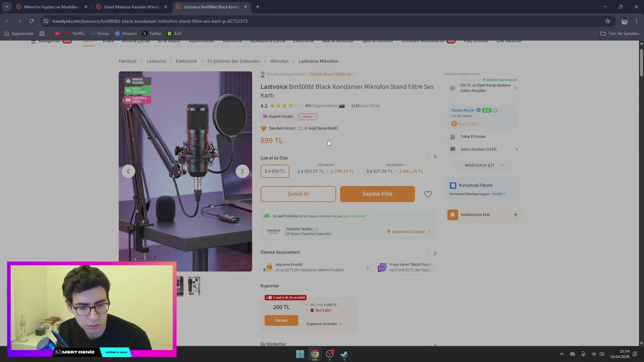
Task: Open a new browser tab
Action: 258,7
